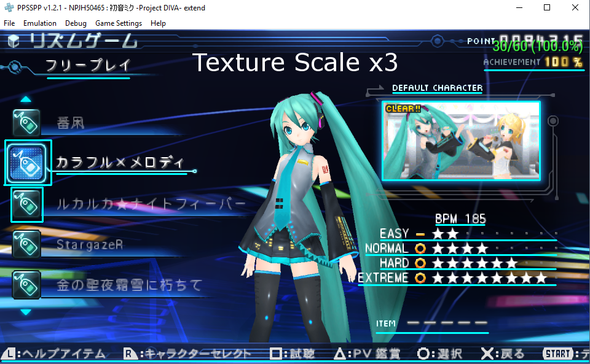Click the CLEAR song preview thumbnail

click(461, 141)
